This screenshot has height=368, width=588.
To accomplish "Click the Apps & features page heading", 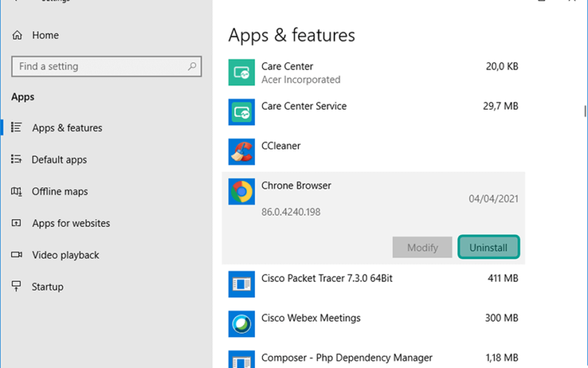I will (291, 35).
